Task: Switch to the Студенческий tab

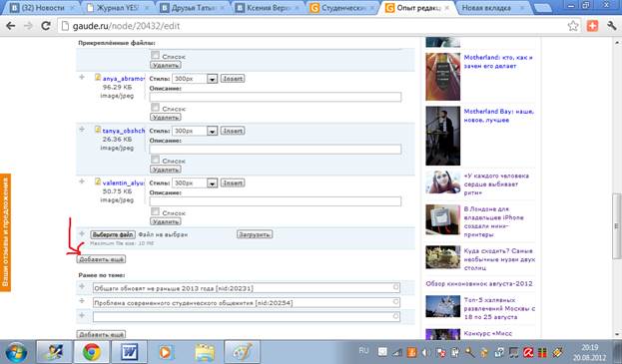Action: 343,8
